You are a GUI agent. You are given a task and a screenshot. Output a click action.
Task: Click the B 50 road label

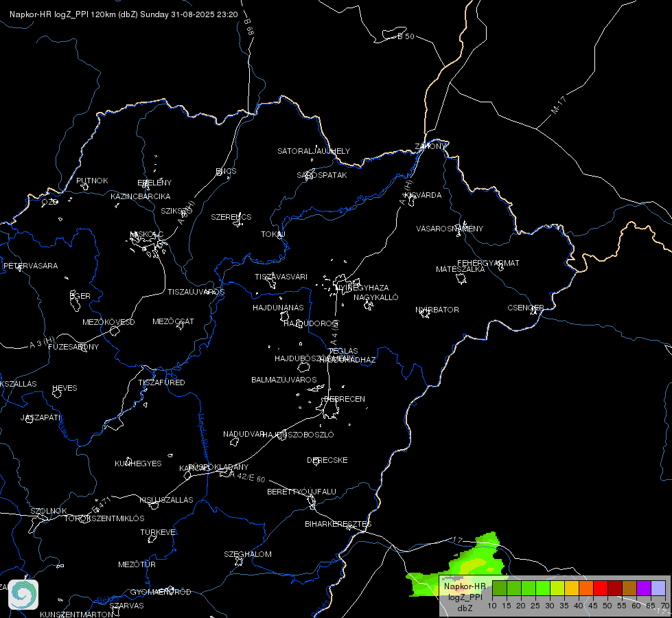point(406,36)
